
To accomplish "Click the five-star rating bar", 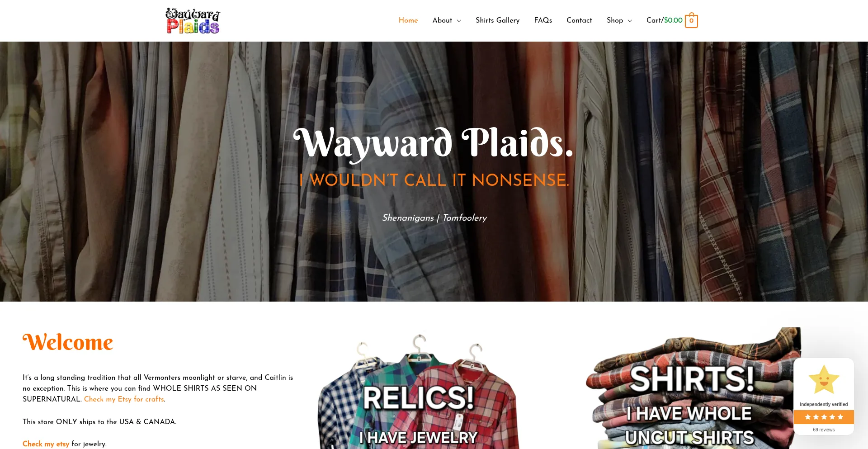I will coord(824,417).
